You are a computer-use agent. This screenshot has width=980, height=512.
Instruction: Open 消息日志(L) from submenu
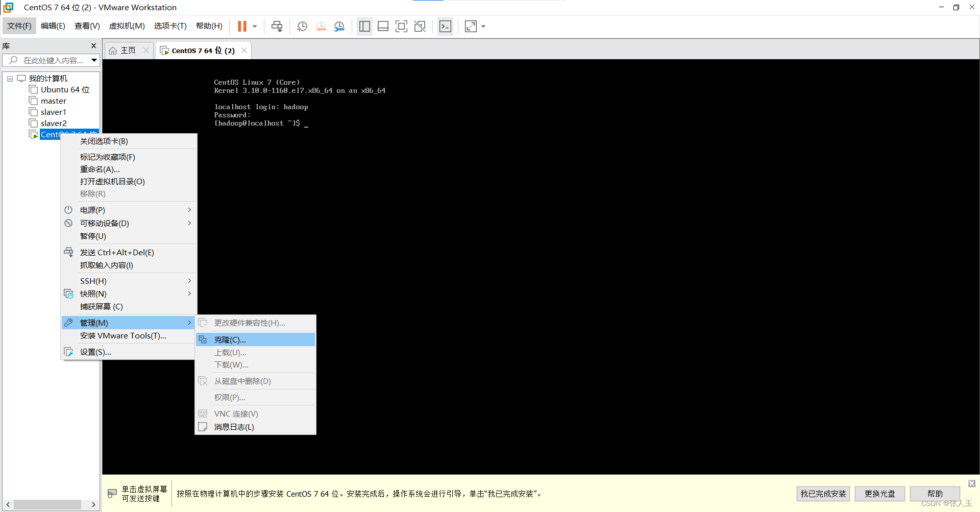tap(255, 427)
